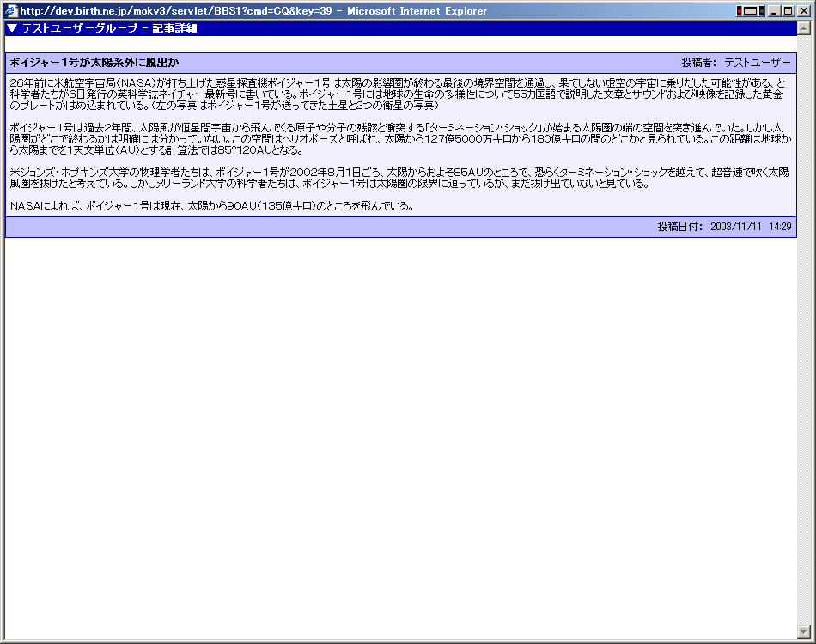Click the window title bar URL text
The width and height of the screenshot is (816, 644).
tap(172, 11)
